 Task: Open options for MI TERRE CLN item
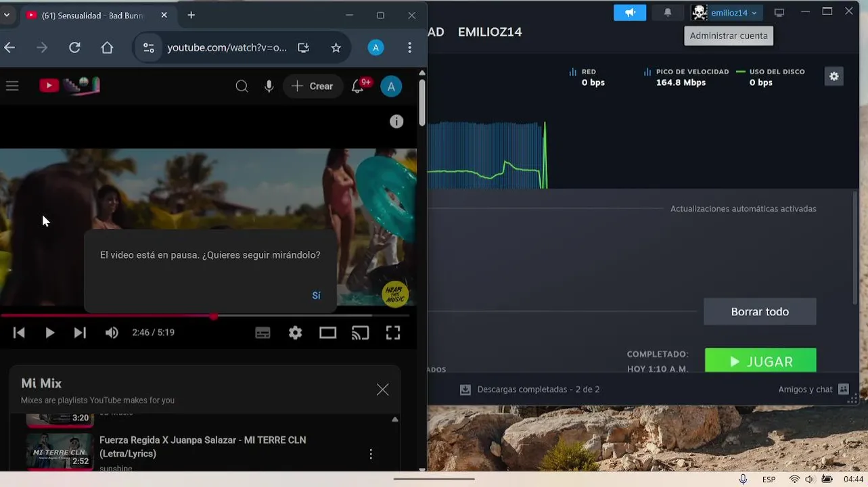[x=370, y=454]
